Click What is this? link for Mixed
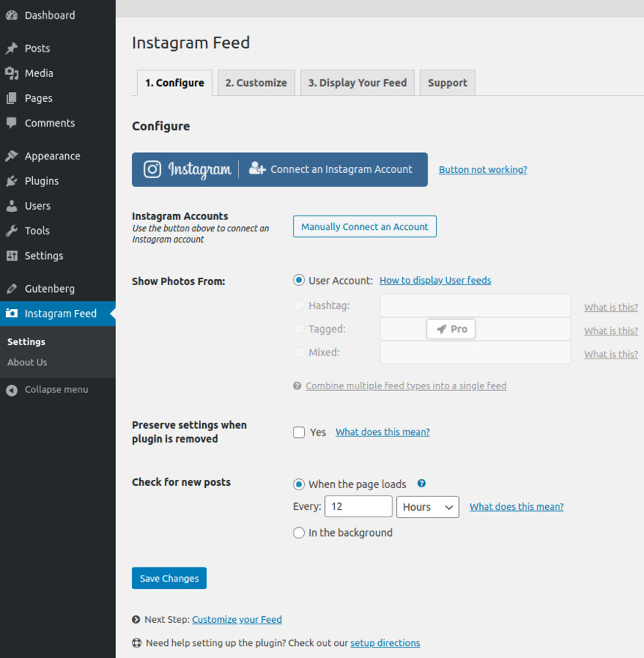The height and width of the screenshot is (658, 644). click(x=611, y=354)
